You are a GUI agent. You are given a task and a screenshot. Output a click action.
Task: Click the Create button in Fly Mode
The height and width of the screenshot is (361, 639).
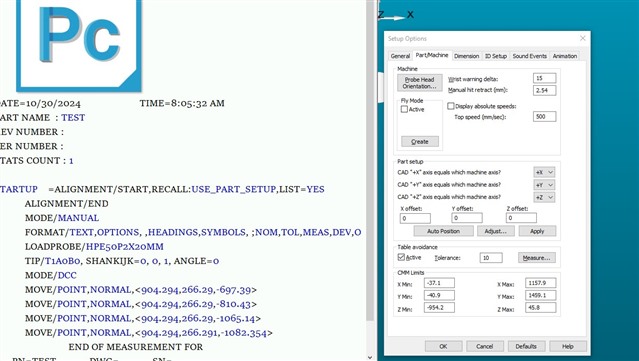pos(420,141)
